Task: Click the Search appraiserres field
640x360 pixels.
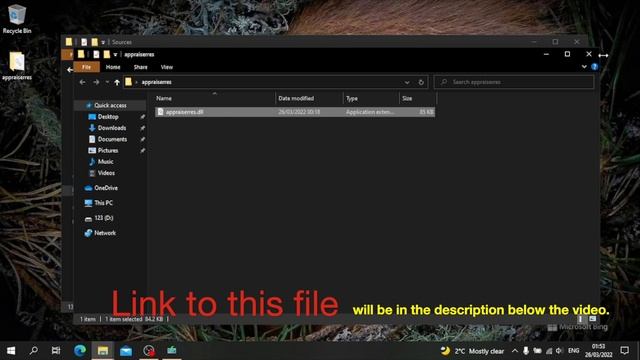Action: coord(514,82)
